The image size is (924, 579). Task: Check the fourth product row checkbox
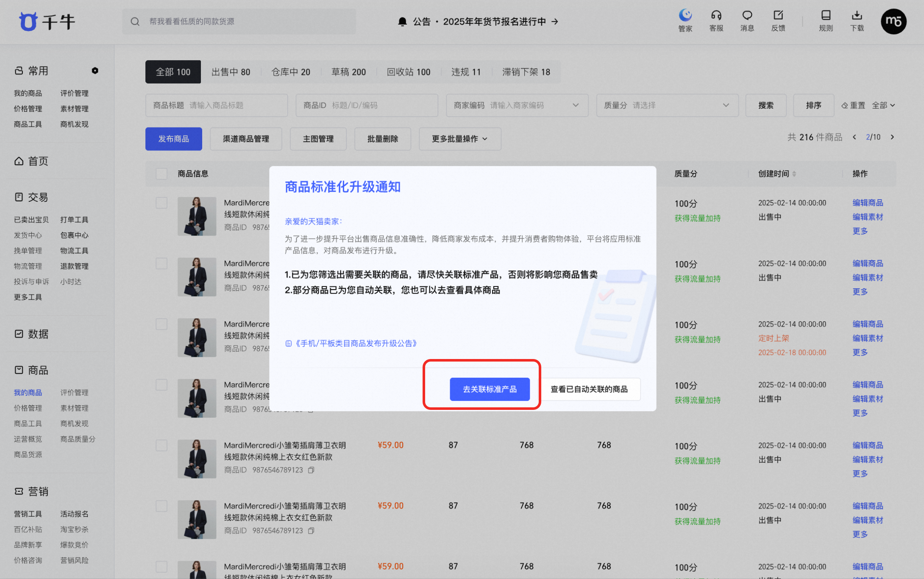[161, 385]
